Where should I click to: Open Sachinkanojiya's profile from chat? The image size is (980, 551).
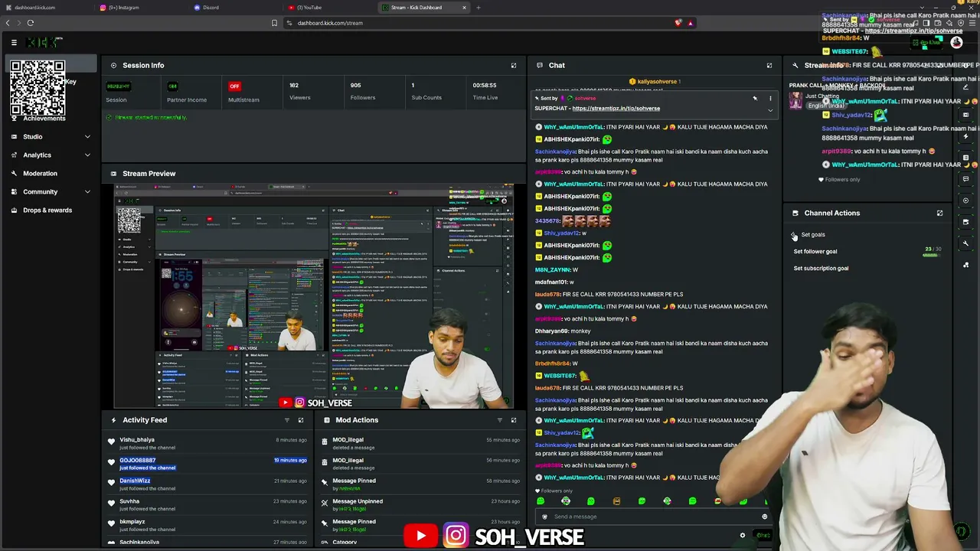click(x=556, y=152)
